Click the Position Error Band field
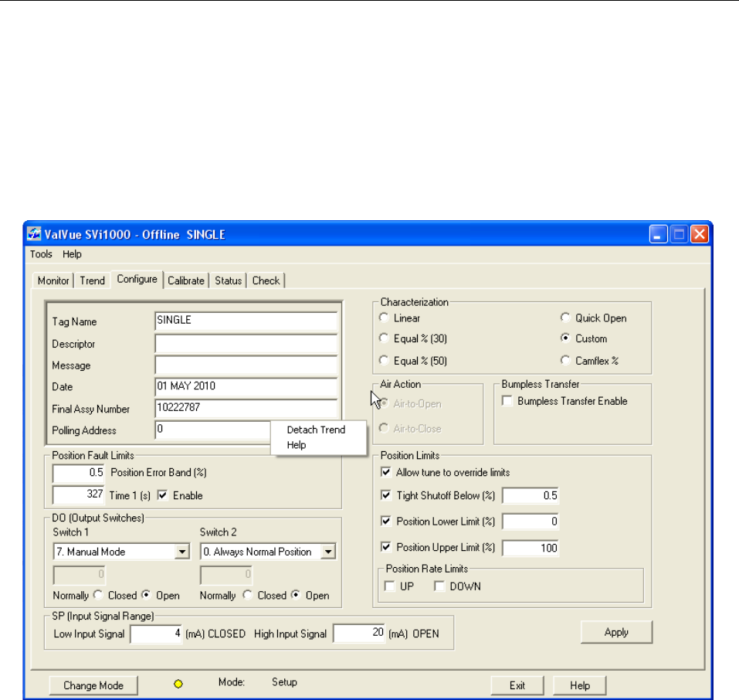The image size is (739, 700). (x=79, y=473)
